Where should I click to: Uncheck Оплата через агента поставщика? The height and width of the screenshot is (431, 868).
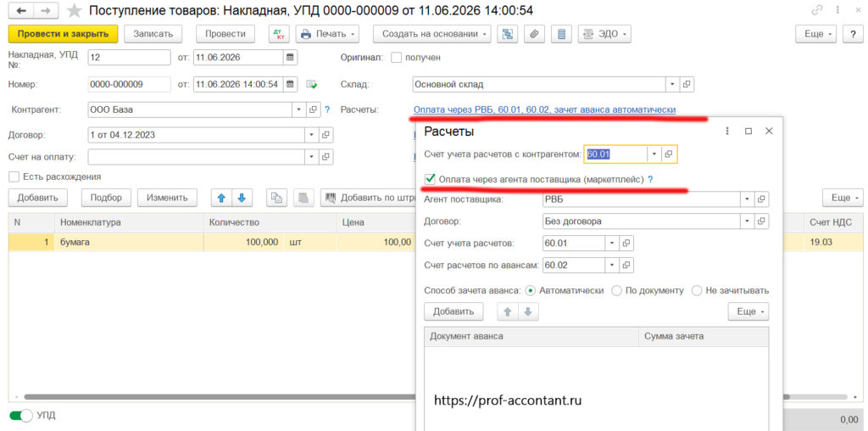click(429, 180)
